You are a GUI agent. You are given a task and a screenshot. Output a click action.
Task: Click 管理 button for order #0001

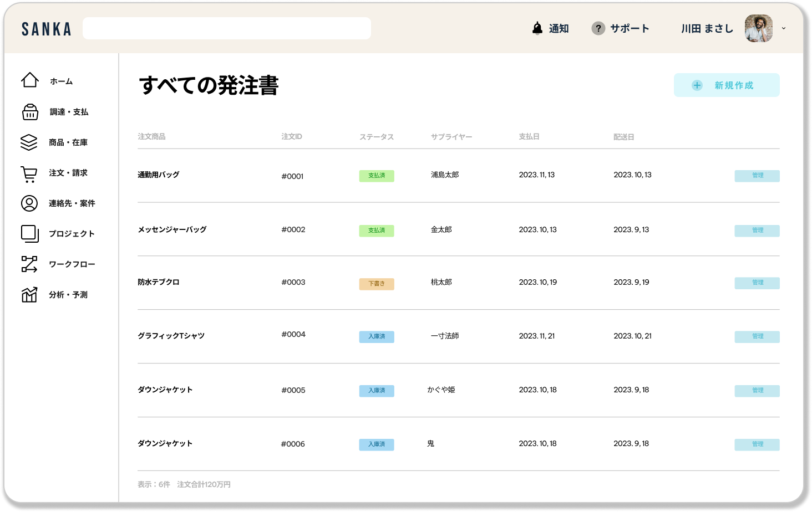point(757,176)
